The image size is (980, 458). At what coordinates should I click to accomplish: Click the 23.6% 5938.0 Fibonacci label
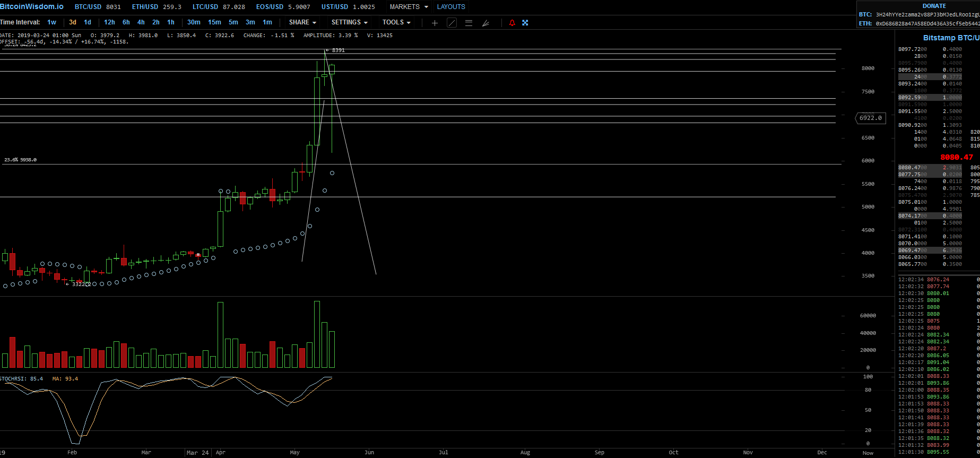click(x=21, y=160)
